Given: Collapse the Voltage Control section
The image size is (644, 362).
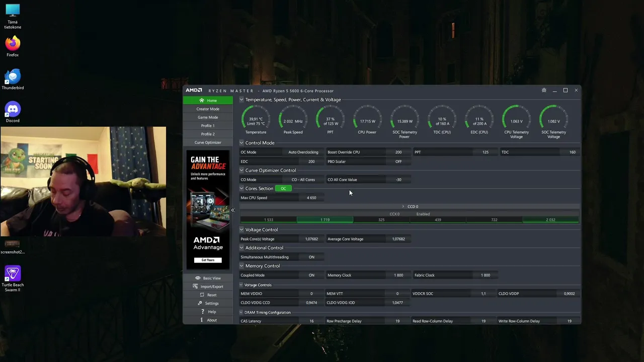Looking at the screenshot, I should [242, 230].
